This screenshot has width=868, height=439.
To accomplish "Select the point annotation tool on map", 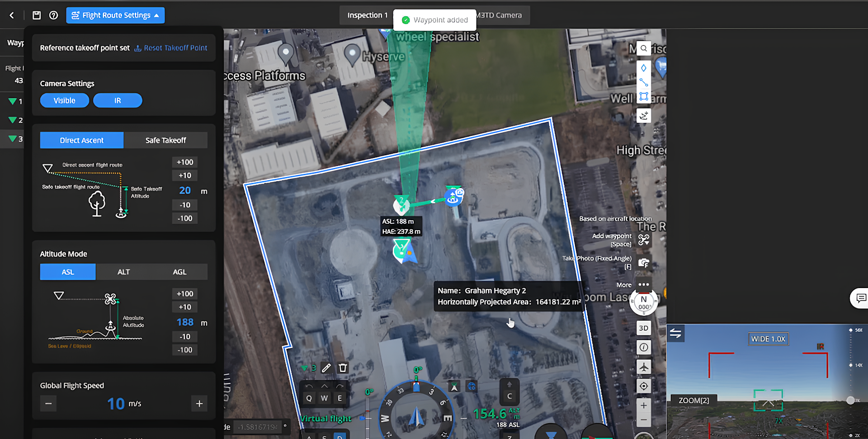I will click(644, 68).
